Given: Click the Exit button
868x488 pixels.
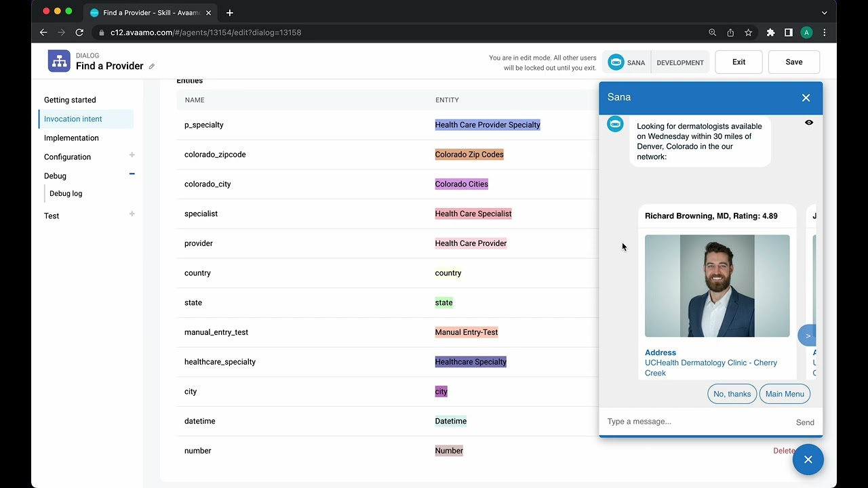Looking at the screenshot, I should point(738,62).
